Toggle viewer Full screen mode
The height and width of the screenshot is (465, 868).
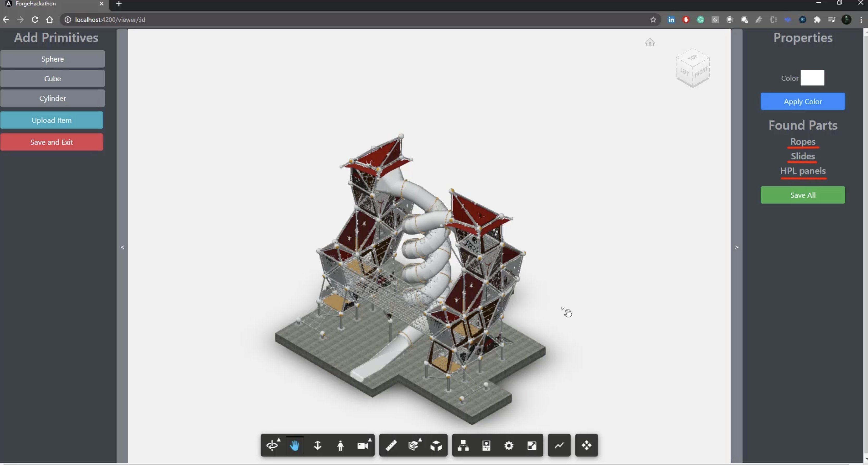[532, 445]
